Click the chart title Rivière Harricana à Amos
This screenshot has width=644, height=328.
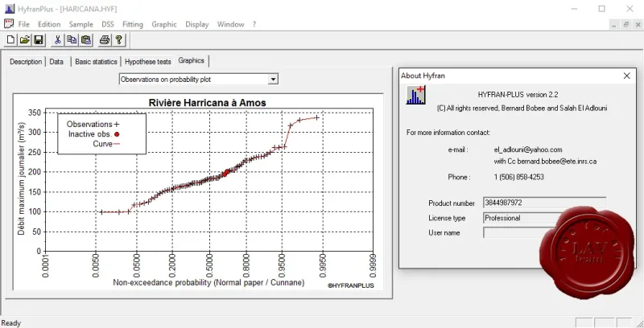(208, 103)
